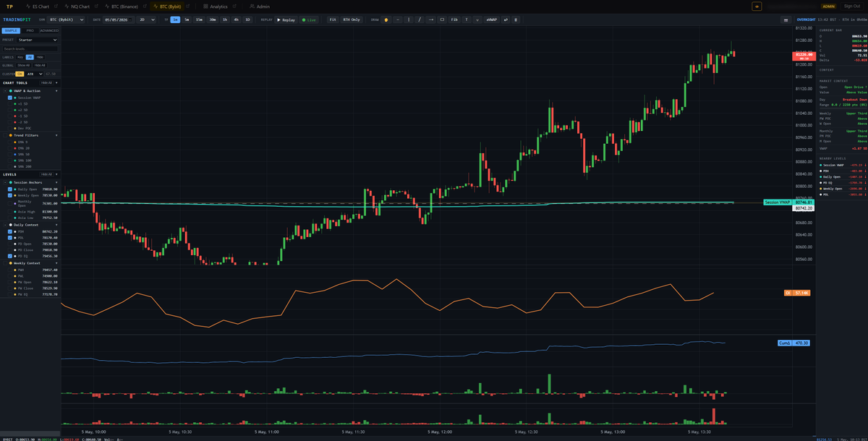
Task: Select the diagonal trend line tool
Action: pos(420,20)
